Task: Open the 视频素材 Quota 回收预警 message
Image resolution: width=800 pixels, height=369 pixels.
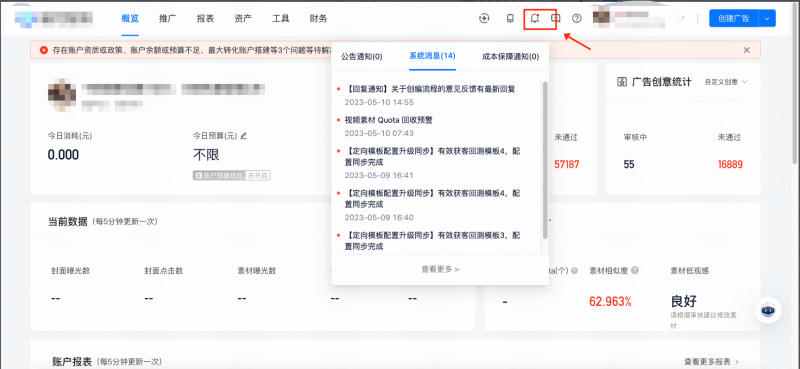Action: point(389,120)
